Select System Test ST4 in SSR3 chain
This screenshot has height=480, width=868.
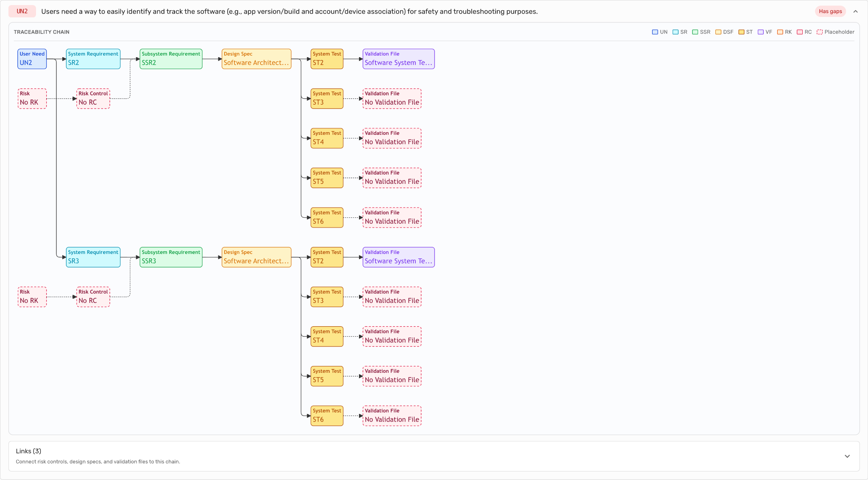click(x=327, y=336)
